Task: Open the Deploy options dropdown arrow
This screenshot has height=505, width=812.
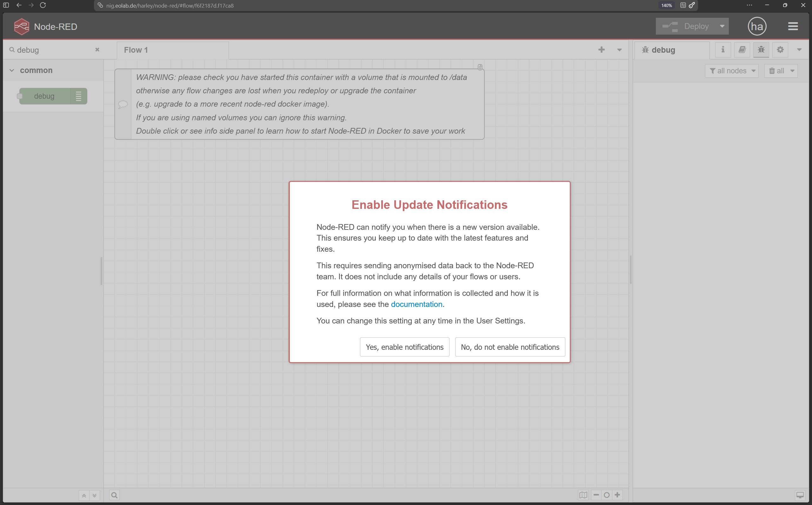Action: (x=722, y=26)
